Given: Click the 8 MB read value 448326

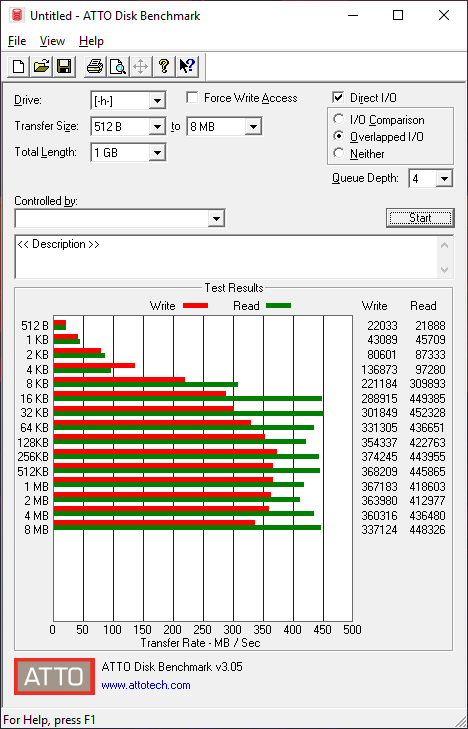Looking at the screenshot, I should tap(427, 530).
